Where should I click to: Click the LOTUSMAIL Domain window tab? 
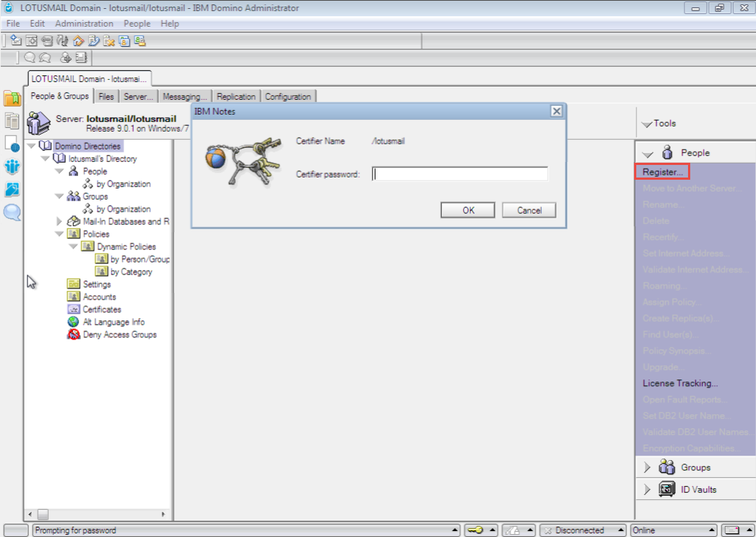(x=89, y=78)
